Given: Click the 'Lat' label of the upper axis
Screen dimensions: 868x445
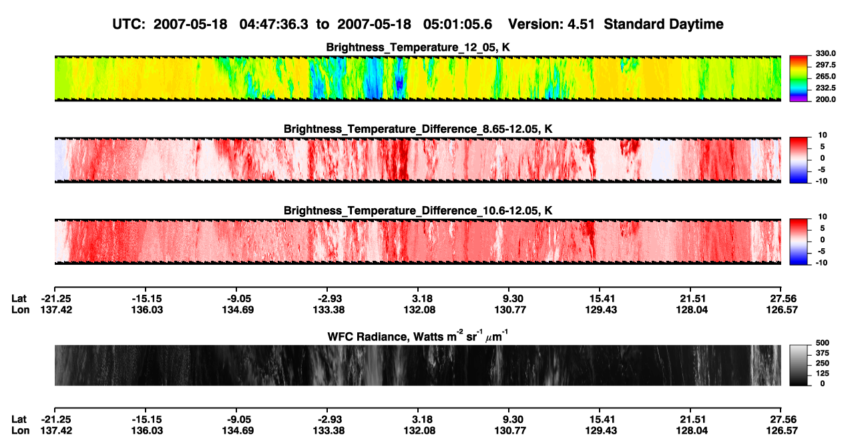Looking at the screenshot, I should tap(19, 298).
